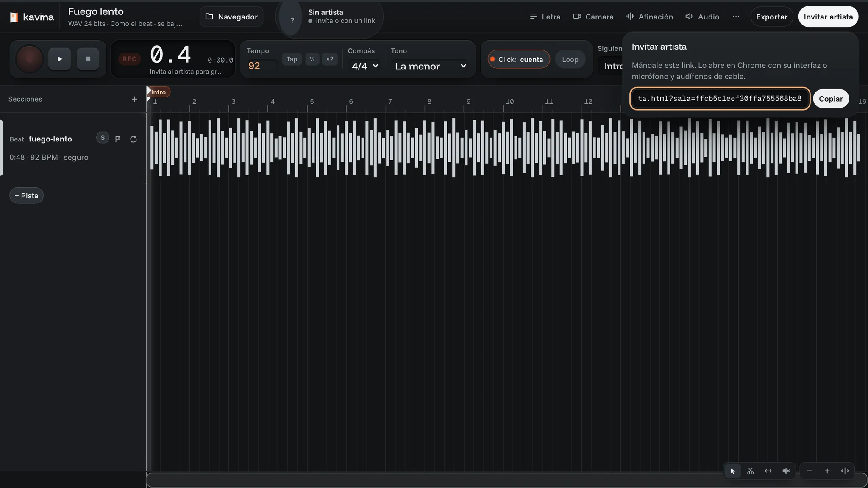Click the refresh icon on beat track

point(134,139)
